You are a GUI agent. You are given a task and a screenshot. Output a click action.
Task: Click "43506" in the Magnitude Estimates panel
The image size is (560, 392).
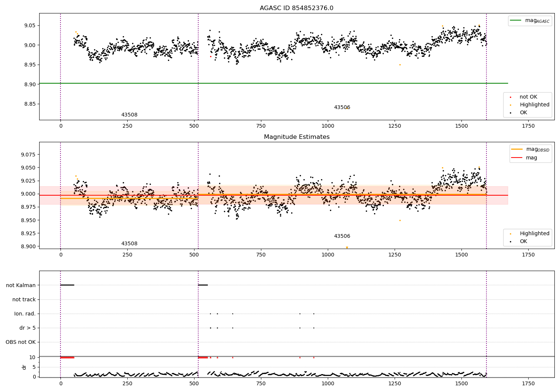[x=342, y=236]
